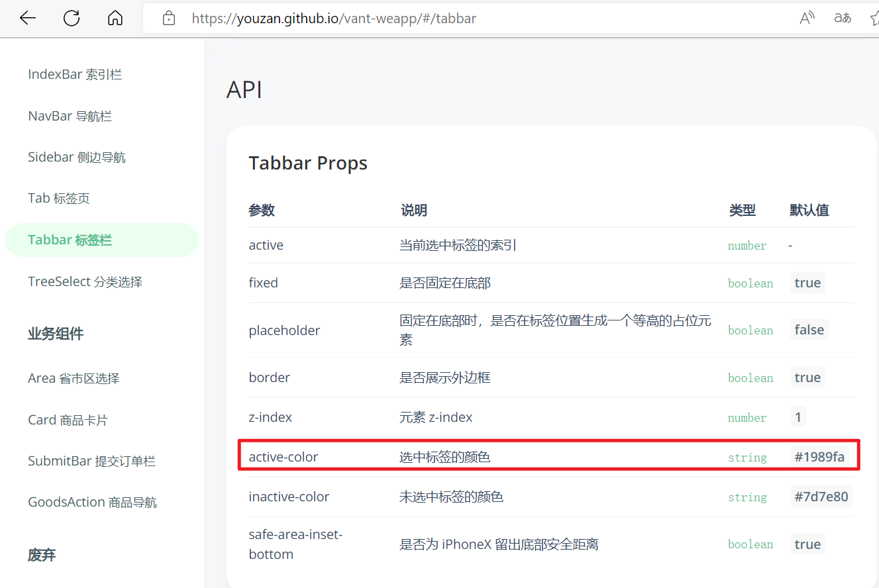Click the #7d7e80 default value
879x588 pixels.
pos(821,497)
